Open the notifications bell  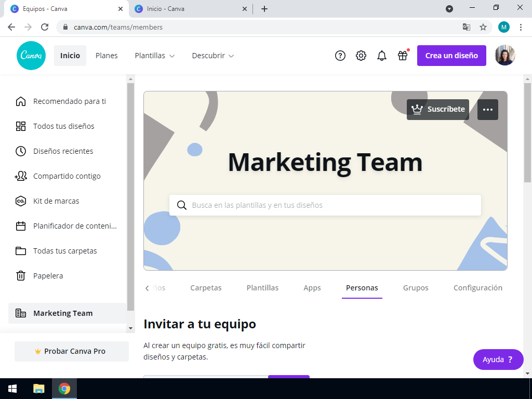382,56
